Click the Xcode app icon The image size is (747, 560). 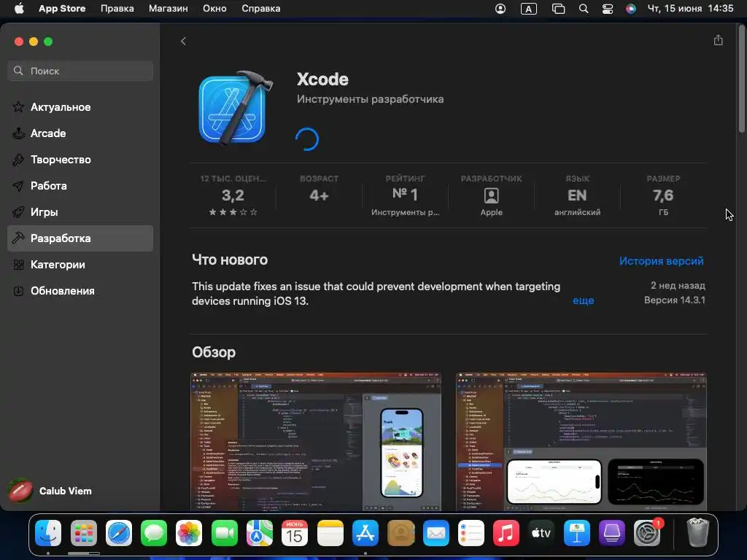[236, 108]
